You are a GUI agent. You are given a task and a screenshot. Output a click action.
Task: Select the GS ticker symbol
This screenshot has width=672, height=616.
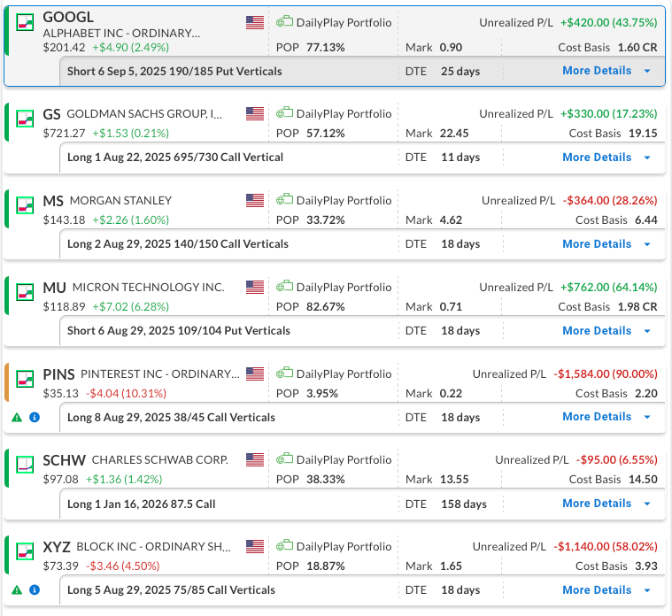click(51, 114)
